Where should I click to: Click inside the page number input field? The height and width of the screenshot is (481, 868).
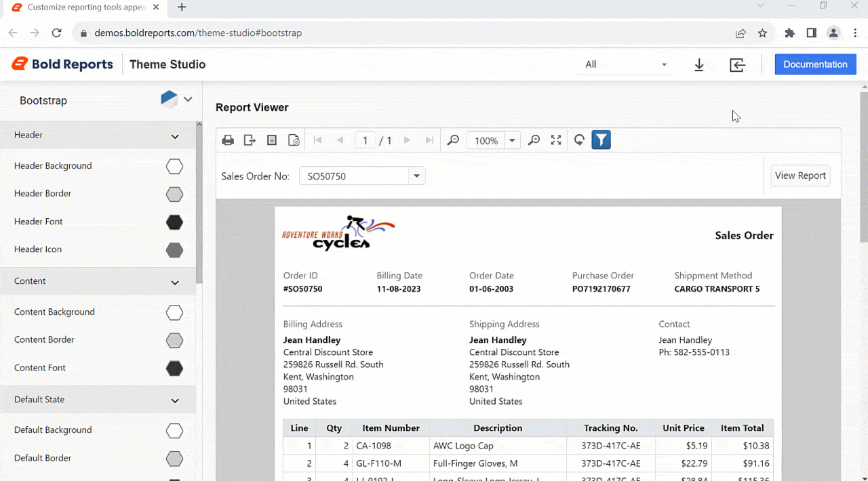[x=365, y=140]
